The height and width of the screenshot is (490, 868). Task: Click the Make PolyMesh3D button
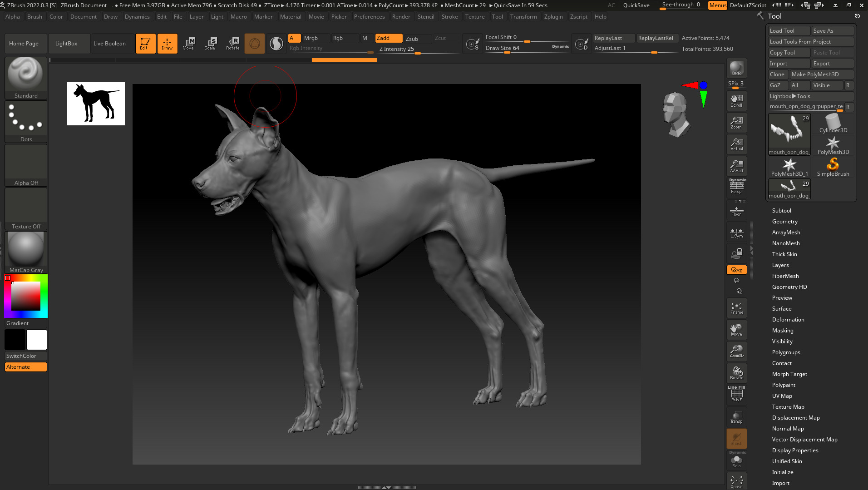click(x=822, y=74)
